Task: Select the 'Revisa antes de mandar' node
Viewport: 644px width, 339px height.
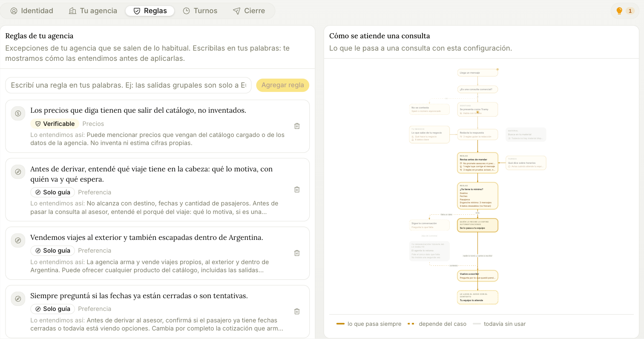Action: pyautogui.click(x=477, y=163)
